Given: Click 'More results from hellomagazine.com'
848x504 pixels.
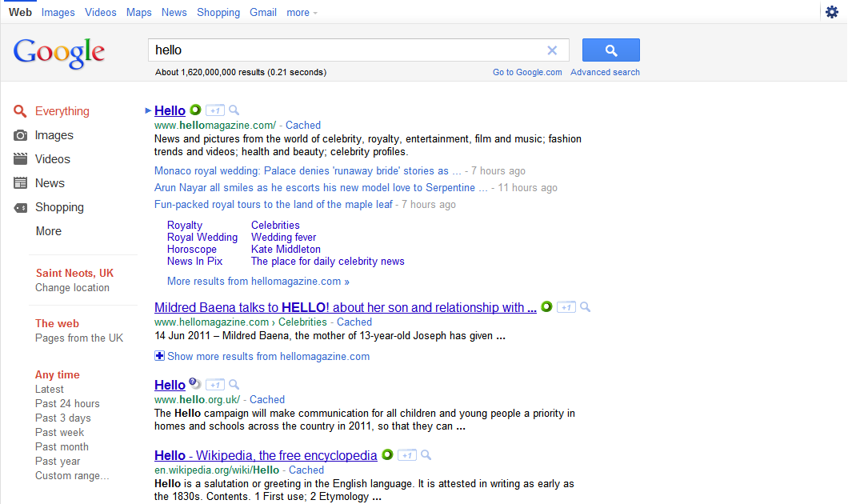Looking at the screenshot, I should click(x=258, y=282).
